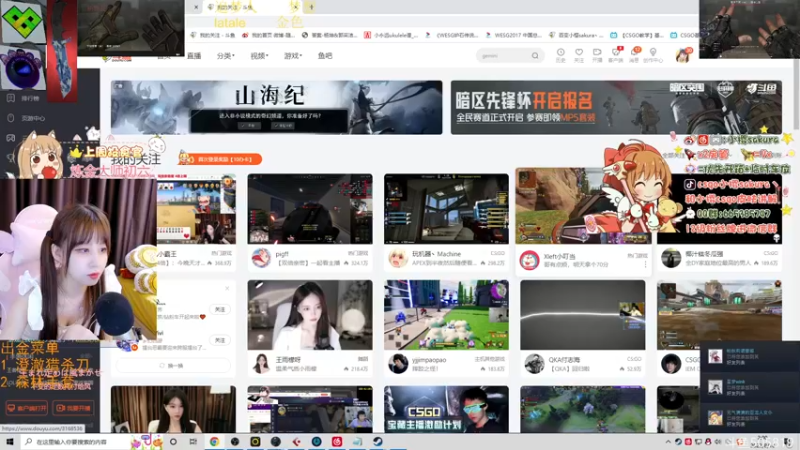Open the 【CSGO教学】 bookmark
Screen dimensions: 800x450
pyautogui.click(x=637, y=35)
